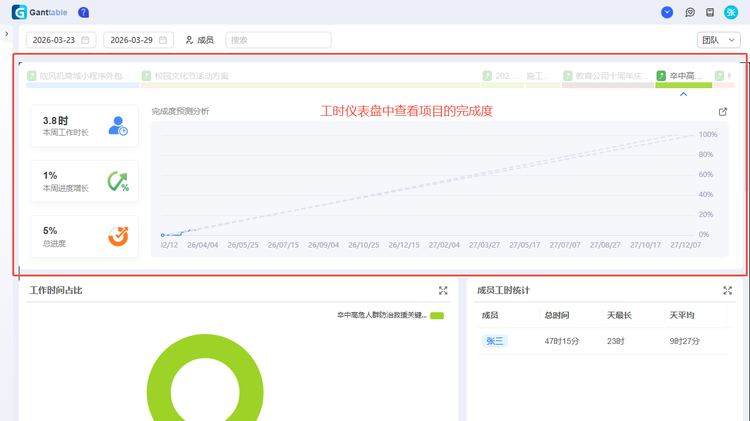Click the 3.8时 weekly hours card
Screen dimensions: 750x421
85,126
